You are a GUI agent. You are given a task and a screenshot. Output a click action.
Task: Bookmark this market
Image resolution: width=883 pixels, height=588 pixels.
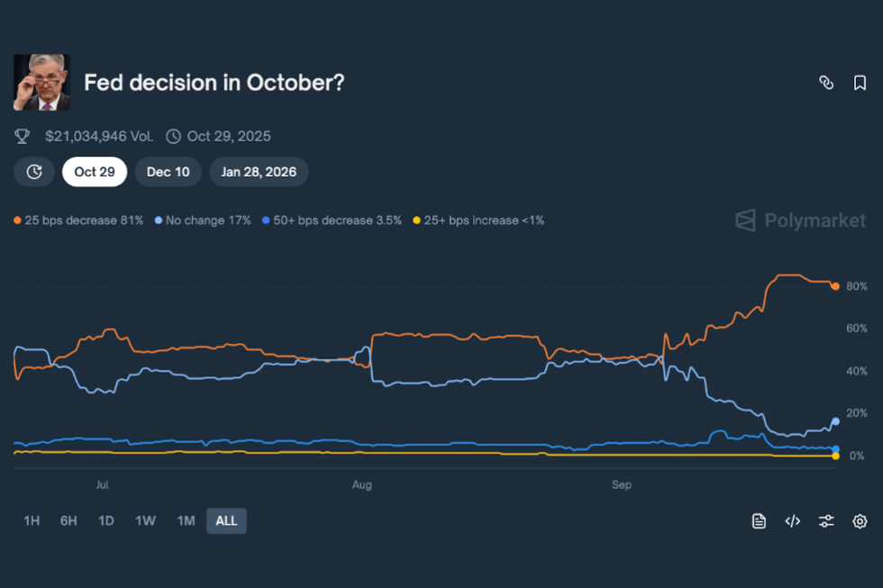tap(860, 82)
